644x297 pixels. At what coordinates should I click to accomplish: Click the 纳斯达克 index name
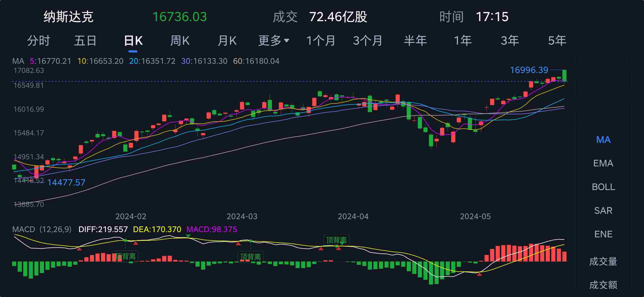click(69, 17)
